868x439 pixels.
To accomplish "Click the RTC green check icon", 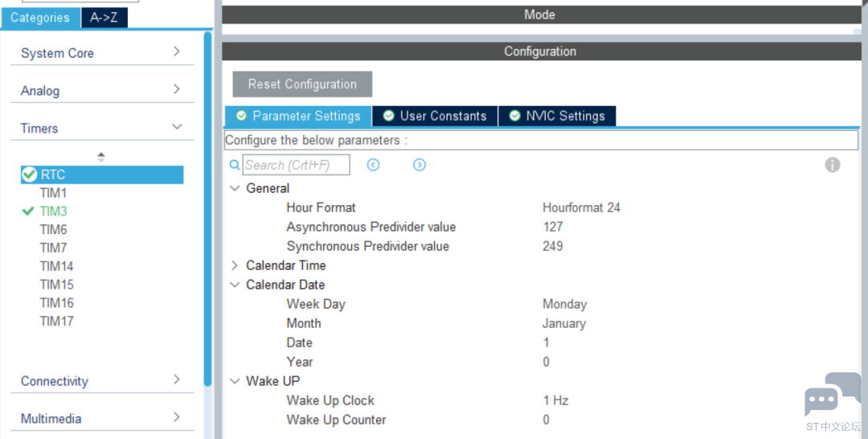I will coord(30,174).
